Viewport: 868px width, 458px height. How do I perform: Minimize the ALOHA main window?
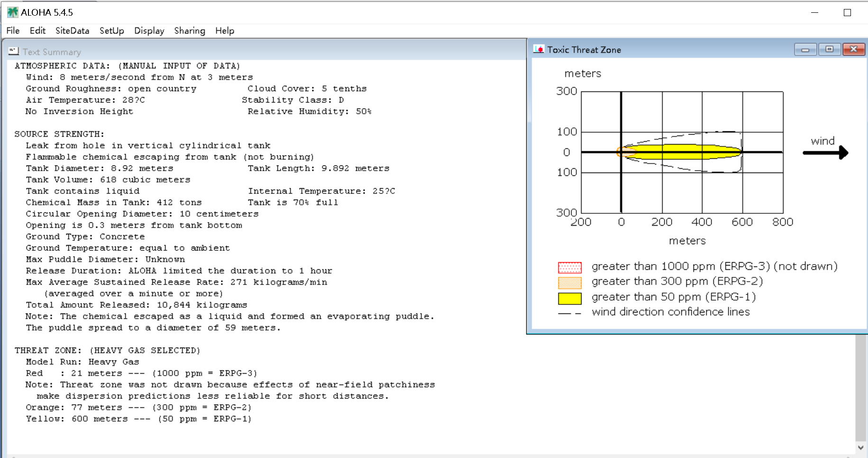[814, 13]
